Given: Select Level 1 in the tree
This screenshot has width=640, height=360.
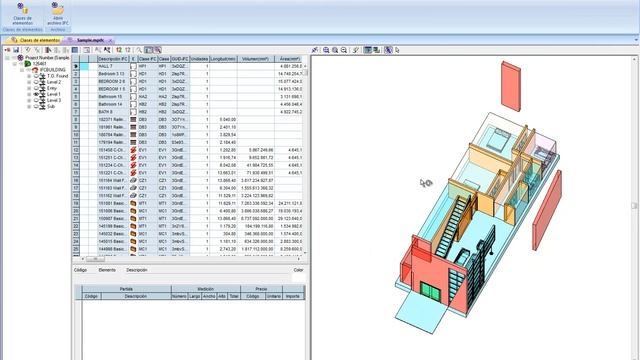Looking at the screenshot, I should (54, 94).
